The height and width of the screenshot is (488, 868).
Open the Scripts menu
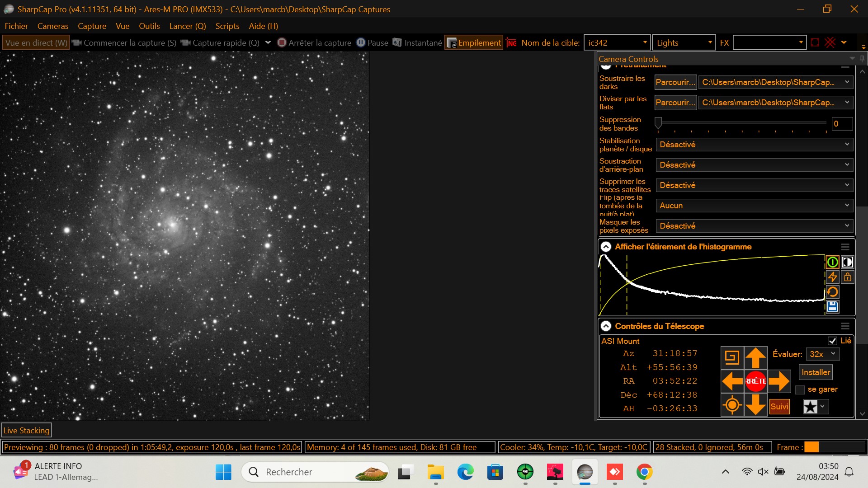point(227,26)
